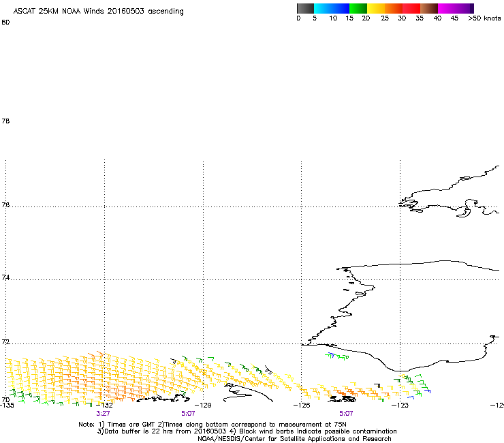Screen dimensions: 504x443
Task: Click the green 15-20 knots legend swatch
Action: click(x=358, y=8)
